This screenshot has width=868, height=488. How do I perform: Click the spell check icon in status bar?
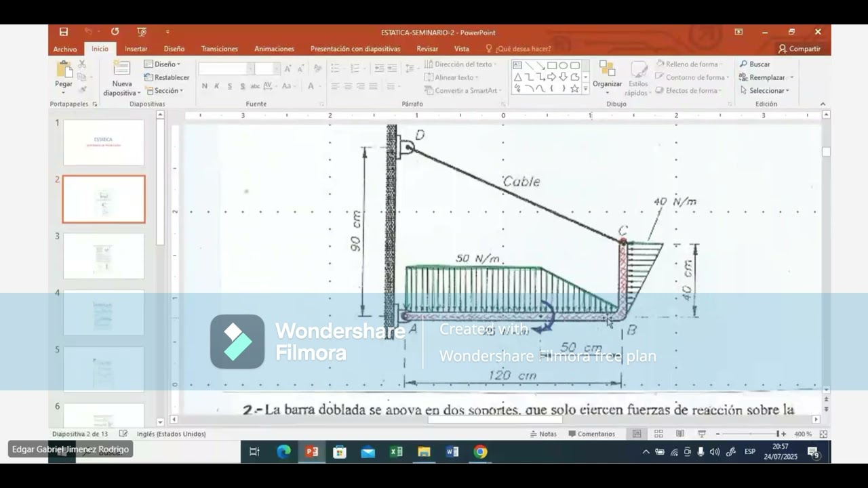coord(123,434)
